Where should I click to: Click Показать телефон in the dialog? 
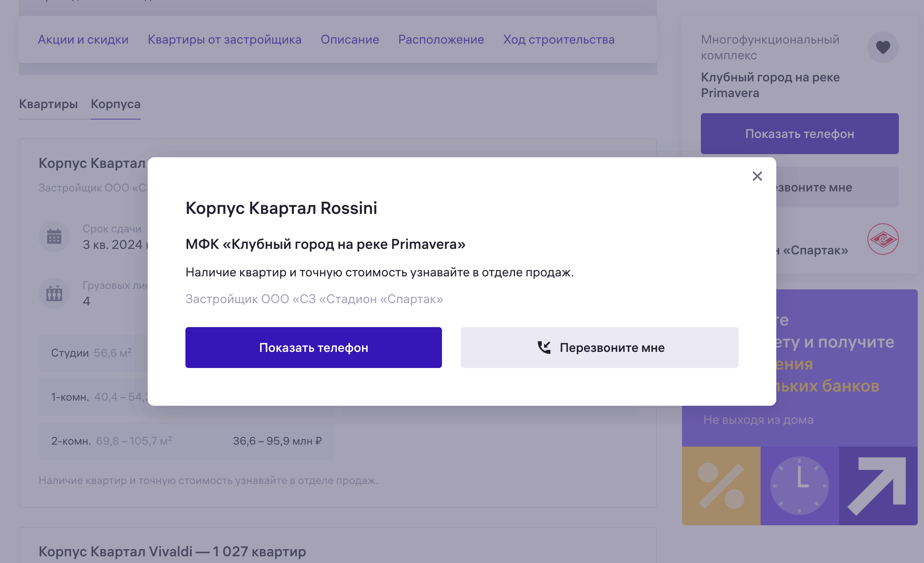pos(313,348)
